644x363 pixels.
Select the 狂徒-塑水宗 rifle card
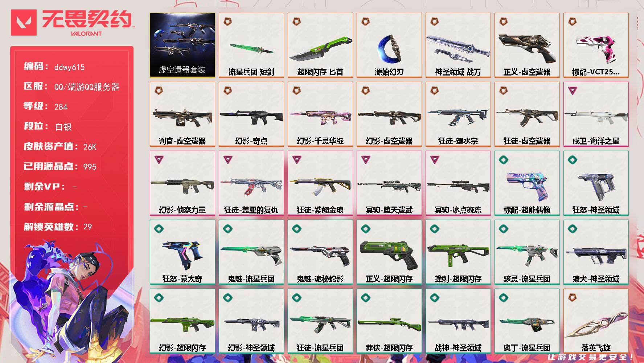(x=458, y=114)
